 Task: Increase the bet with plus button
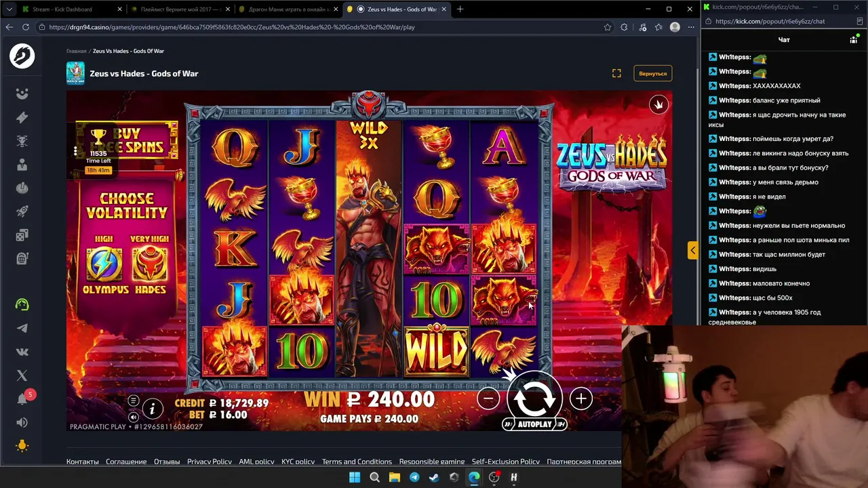pos(580,399)
